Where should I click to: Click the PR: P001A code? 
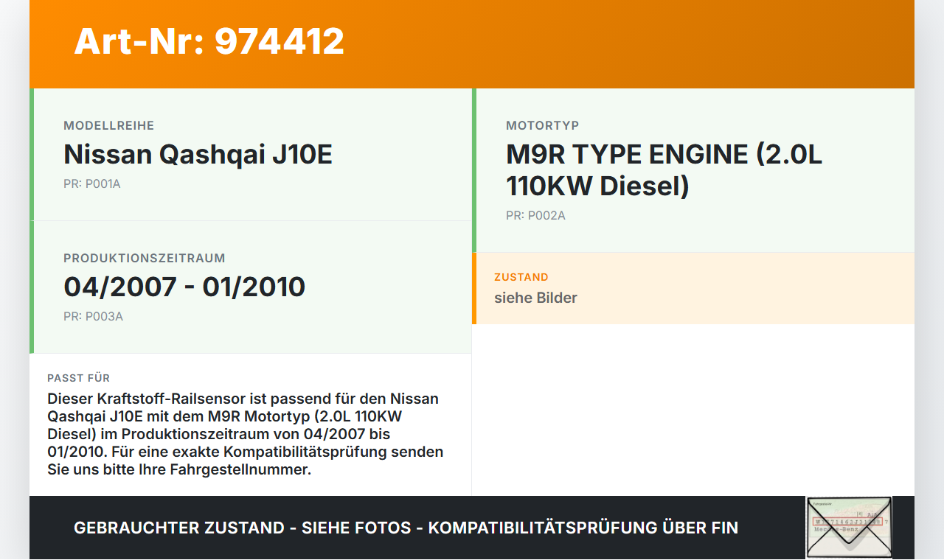91,184
